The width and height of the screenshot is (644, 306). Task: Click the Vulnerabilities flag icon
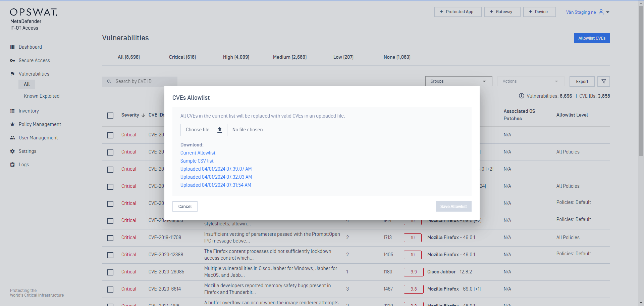tap(12, 74)
